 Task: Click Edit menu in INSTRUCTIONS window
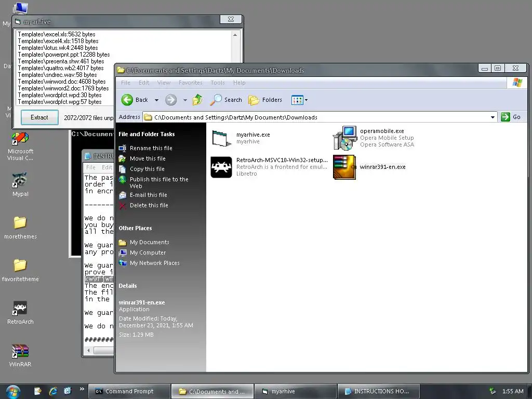[x=107, y=167]
